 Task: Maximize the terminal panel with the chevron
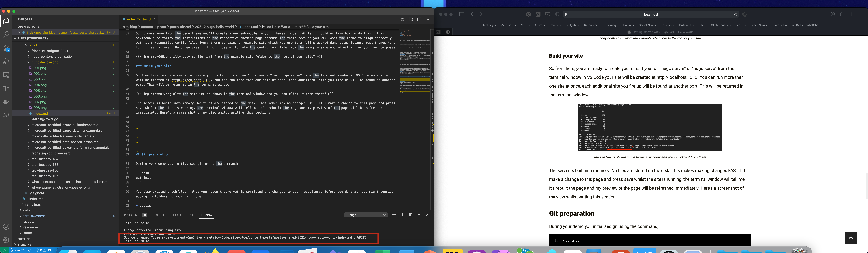tap(419, 215)
